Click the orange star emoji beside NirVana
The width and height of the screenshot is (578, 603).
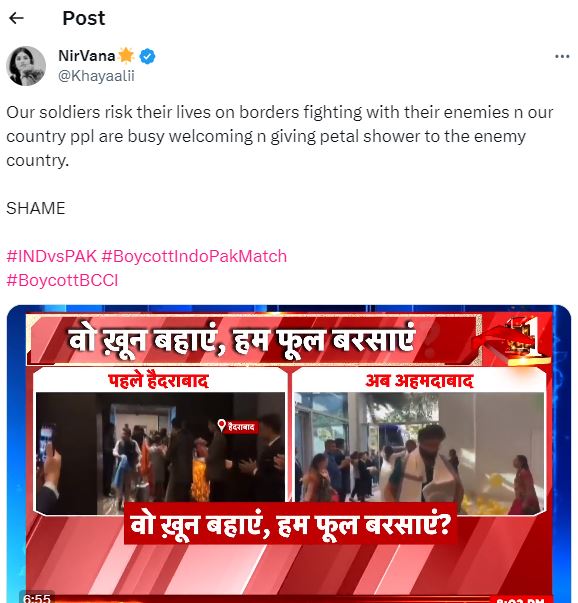[x=126, y=56]
